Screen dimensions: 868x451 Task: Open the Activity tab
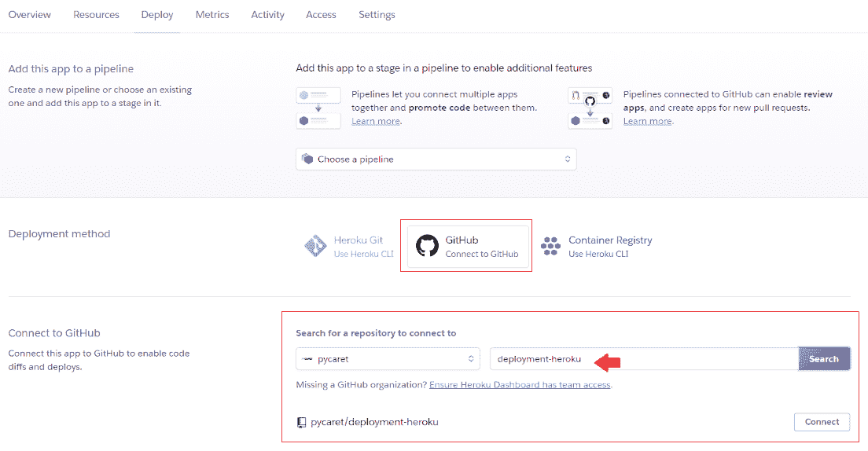coord(267,15)
